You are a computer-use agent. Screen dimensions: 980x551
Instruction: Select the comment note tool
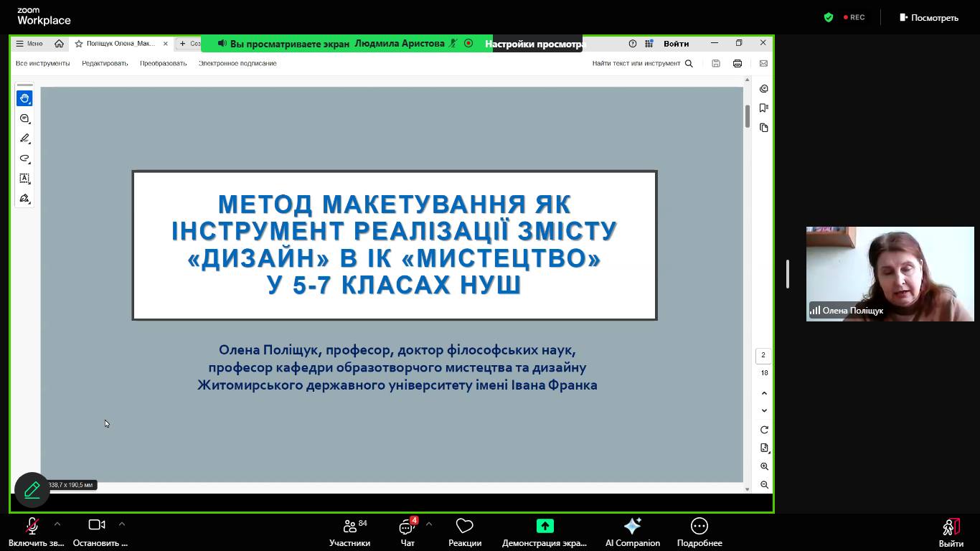pyautogui.click(x=24, y=118)
